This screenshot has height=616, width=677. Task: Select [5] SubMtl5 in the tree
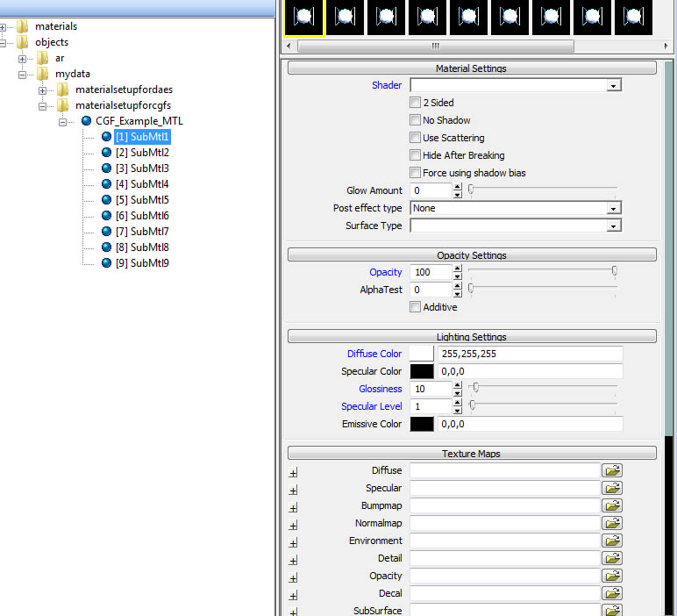(x=142, y=200)
